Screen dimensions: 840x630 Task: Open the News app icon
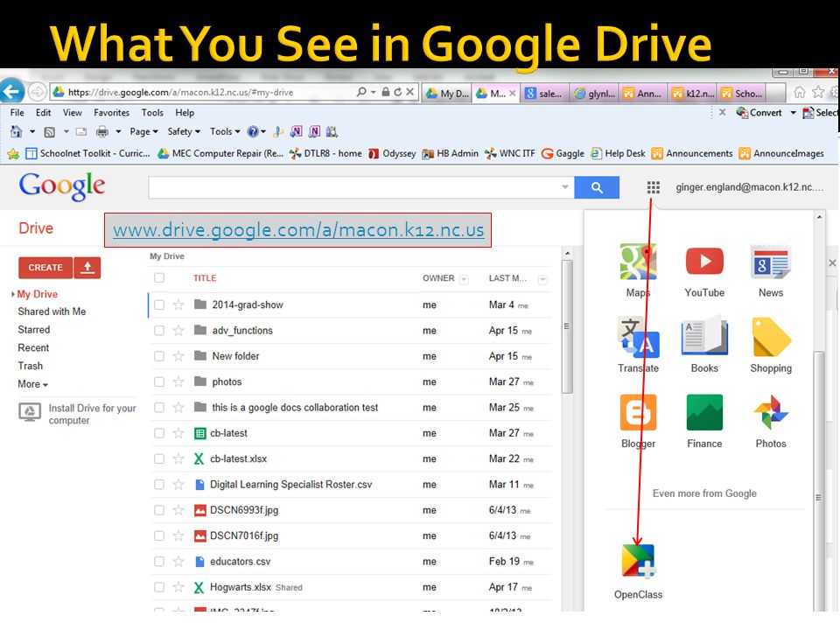(770, 262)
